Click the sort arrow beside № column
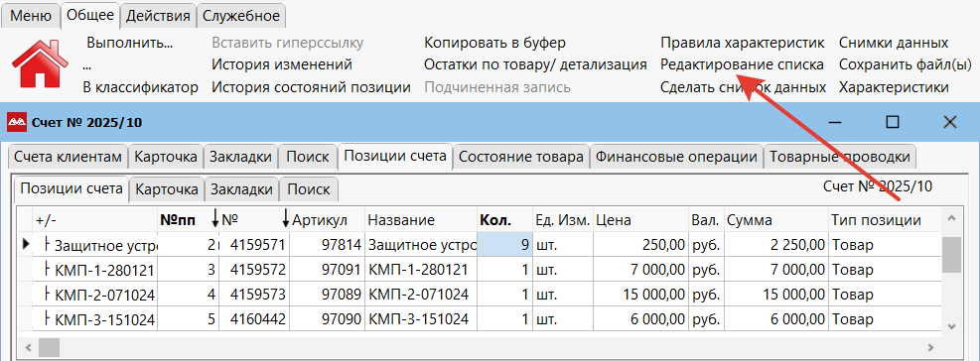980x361 pixels. click(286, 219)
